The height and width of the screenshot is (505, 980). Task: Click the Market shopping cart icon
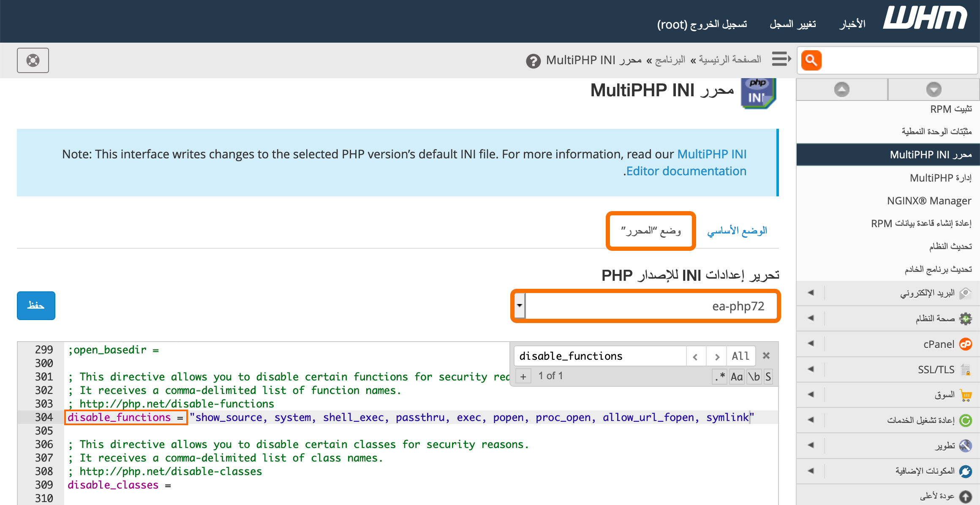pyautogui.click(x=966, y=395)
